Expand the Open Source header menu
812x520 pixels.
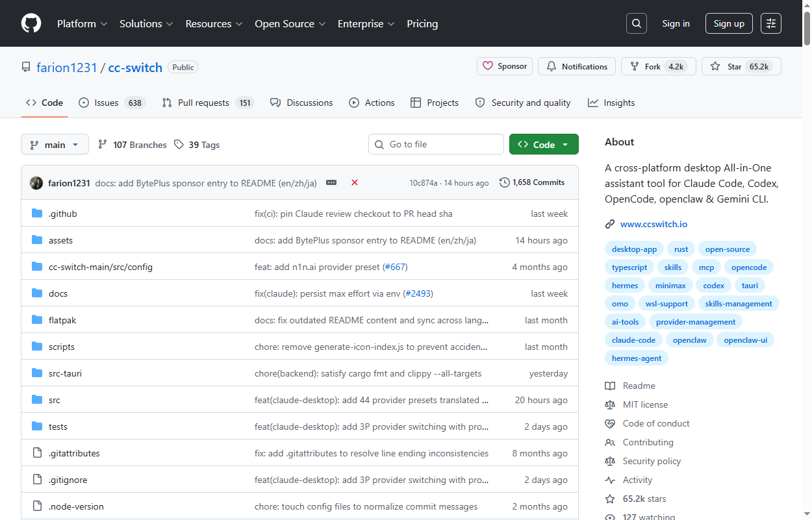click(290, 23)
